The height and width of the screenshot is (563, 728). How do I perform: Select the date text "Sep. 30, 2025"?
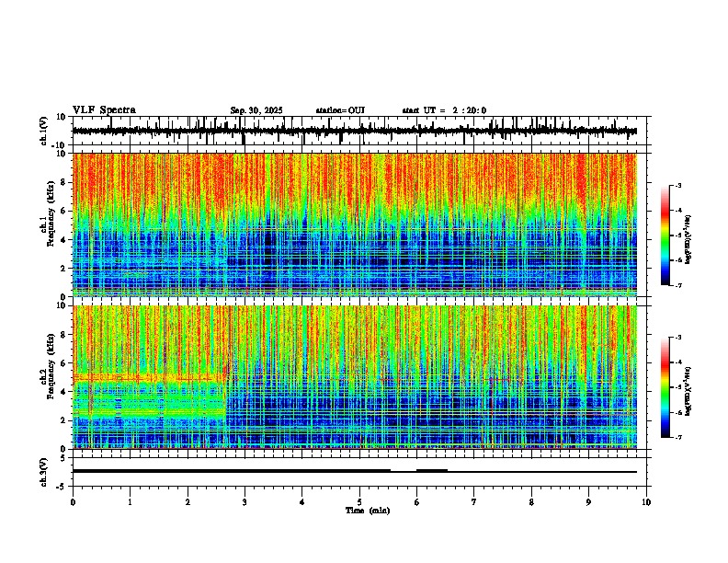[256, 110]
